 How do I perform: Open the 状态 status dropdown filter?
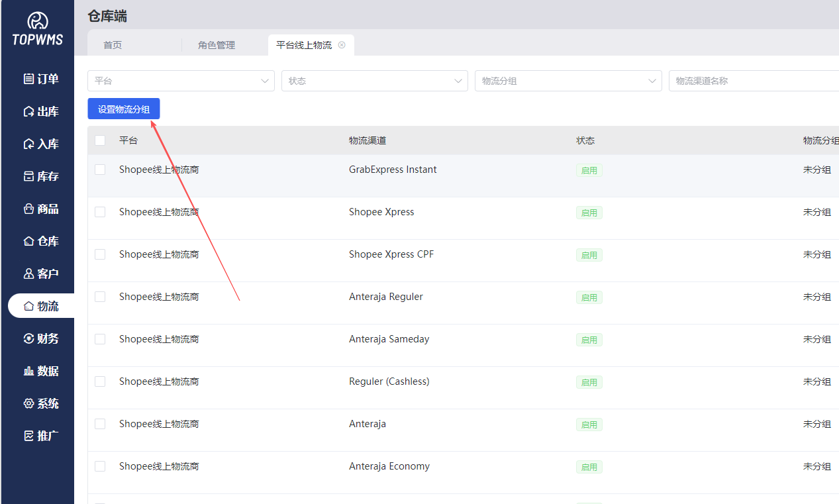point(374,81)
